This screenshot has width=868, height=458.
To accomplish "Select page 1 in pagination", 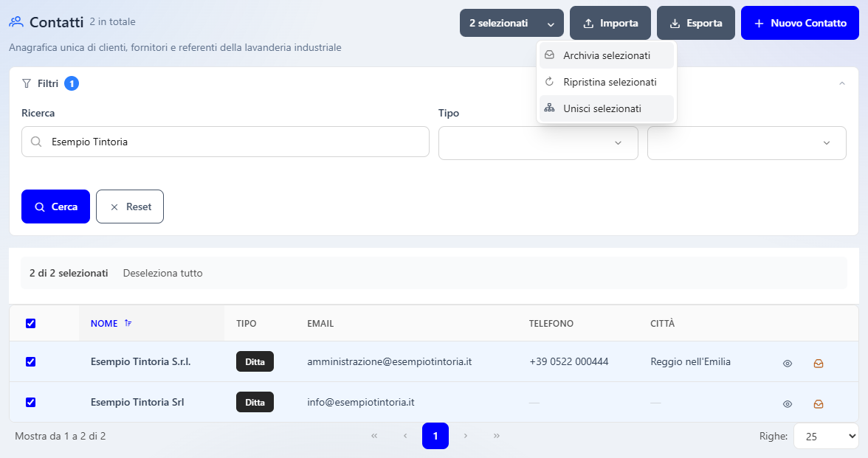I will point(435,436).
